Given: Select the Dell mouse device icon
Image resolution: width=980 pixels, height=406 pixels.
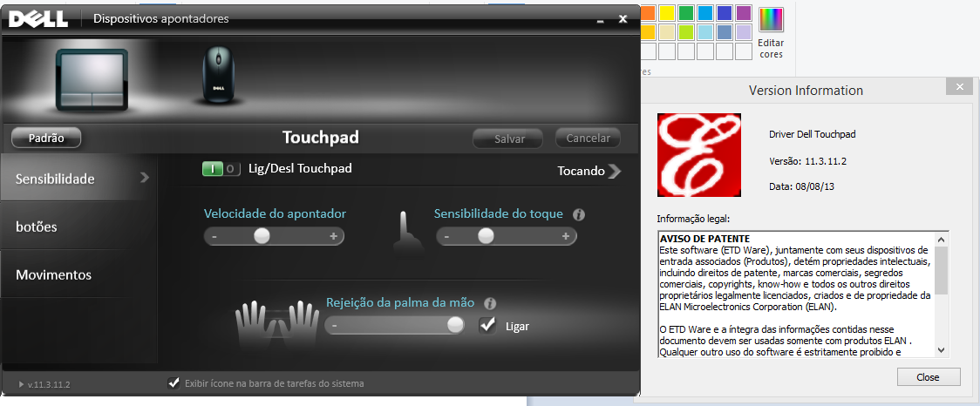Looking at the screenshot, I should (x=219, y=75).
